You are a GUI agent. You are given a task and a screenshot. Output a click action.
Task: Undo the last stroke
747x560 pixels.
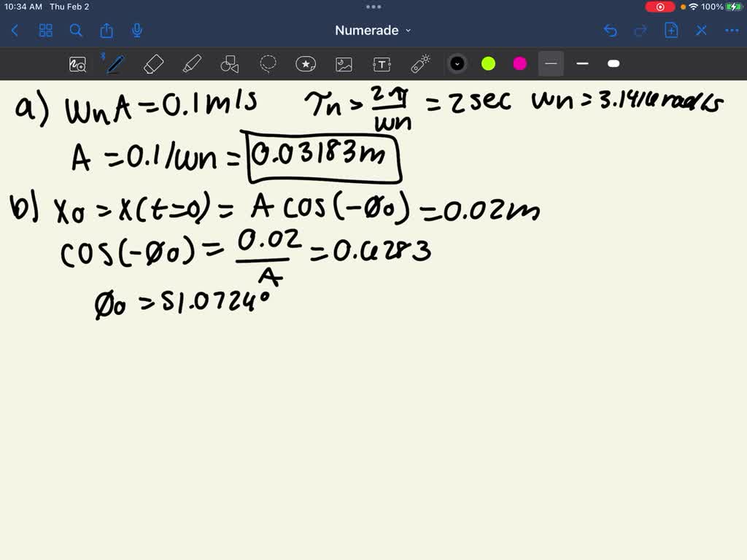[611, 31]
